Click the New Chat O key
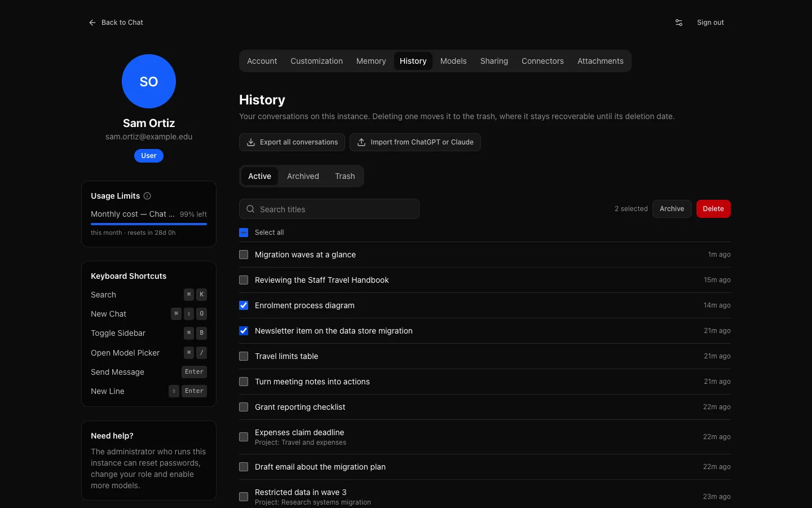The width and height of the screenshot is (812, 508). [x=201, y=314]
